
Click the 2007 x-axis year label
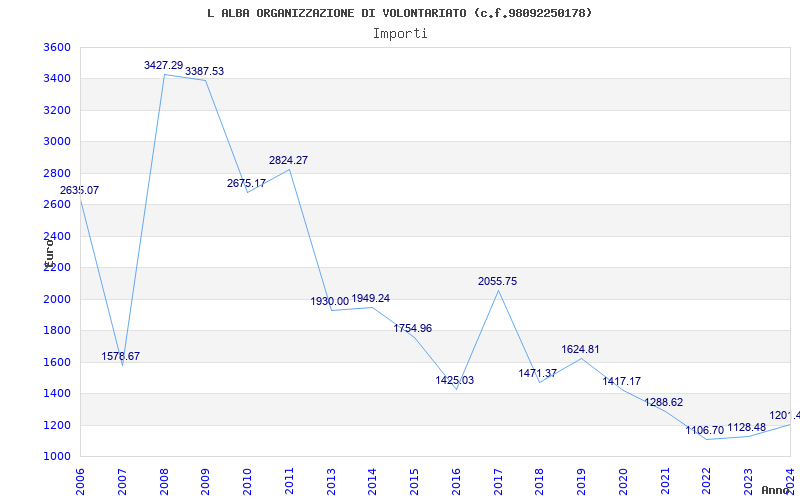[x=122, y=482]
